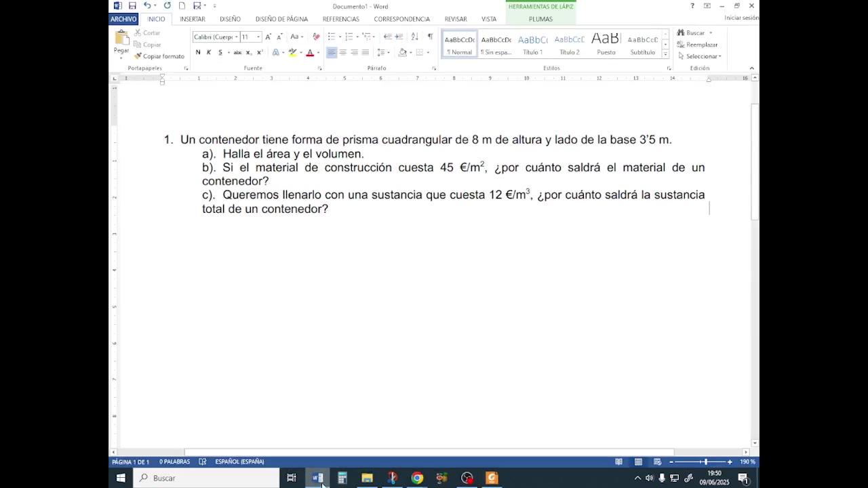Toggle show paragraph marks pilcrow
The height and width of the screenshot is (488, 868).
coord(430,37)
